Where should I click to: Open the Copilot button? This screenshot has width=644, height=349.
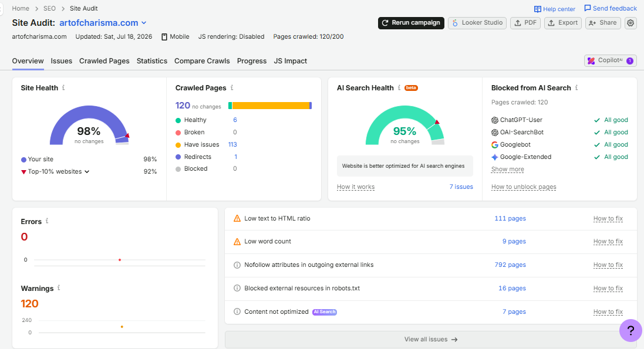pyautogui.click(x=611, y=61)
